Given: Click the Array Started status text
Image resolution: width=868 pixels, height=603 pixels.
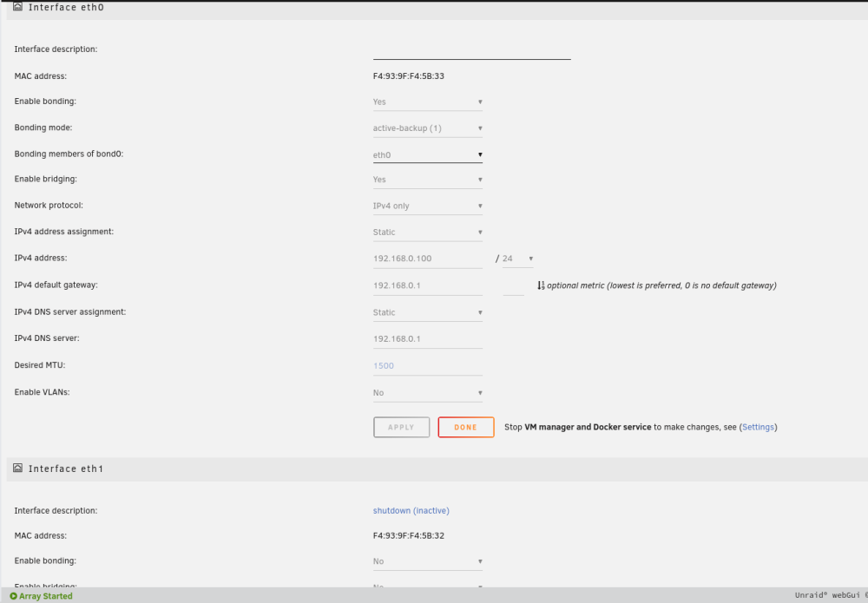Looking at the screenshot, I should click(x=46, y=596).
